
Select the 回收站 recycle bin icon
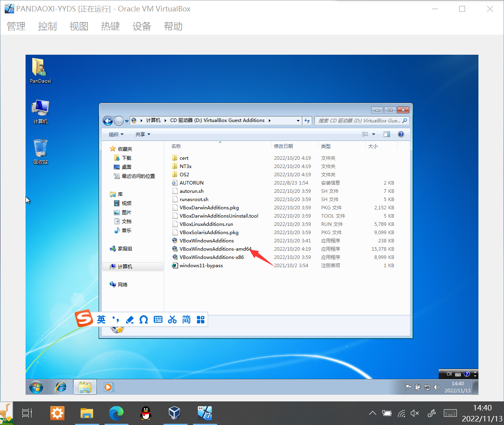tap(40, 152)
